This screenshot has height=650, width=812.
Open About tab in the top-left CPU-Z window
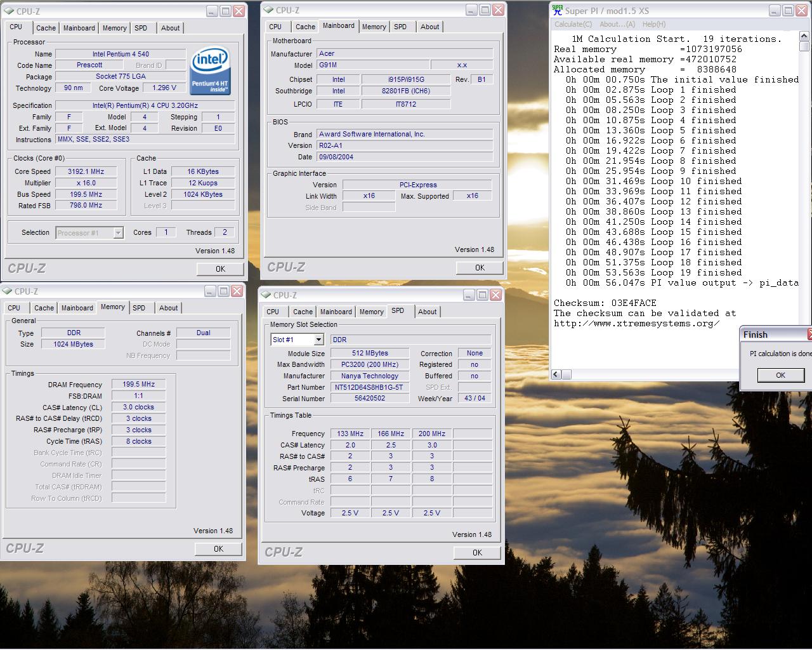[170, 28]
